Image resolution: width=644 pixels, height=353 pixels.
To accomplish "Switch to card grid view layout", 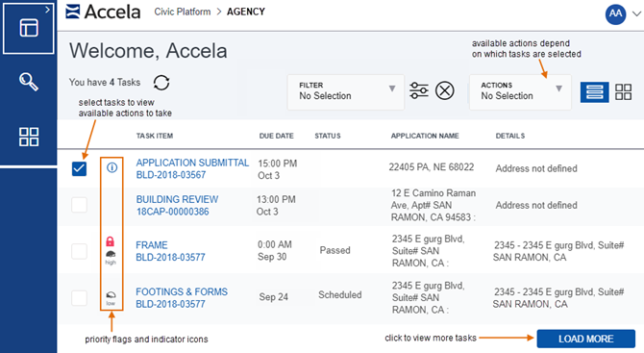I will pos(623,91).
